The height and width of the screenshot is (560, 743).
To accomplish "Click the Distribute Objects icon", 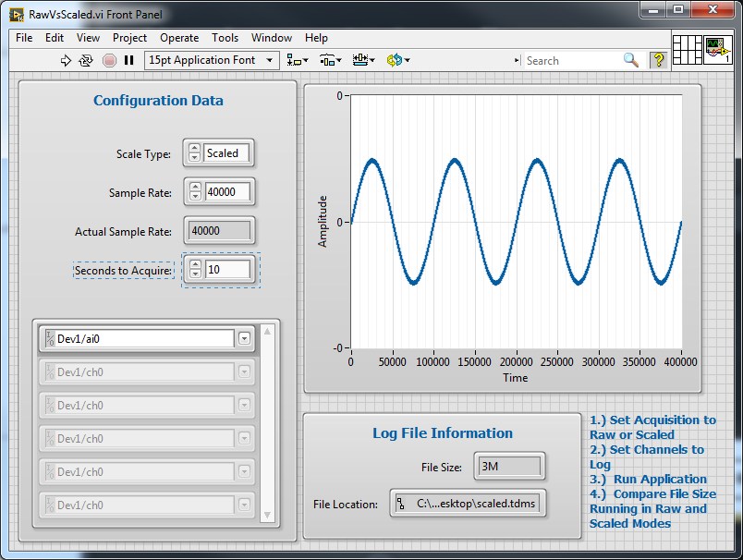I will click(329, 60).
